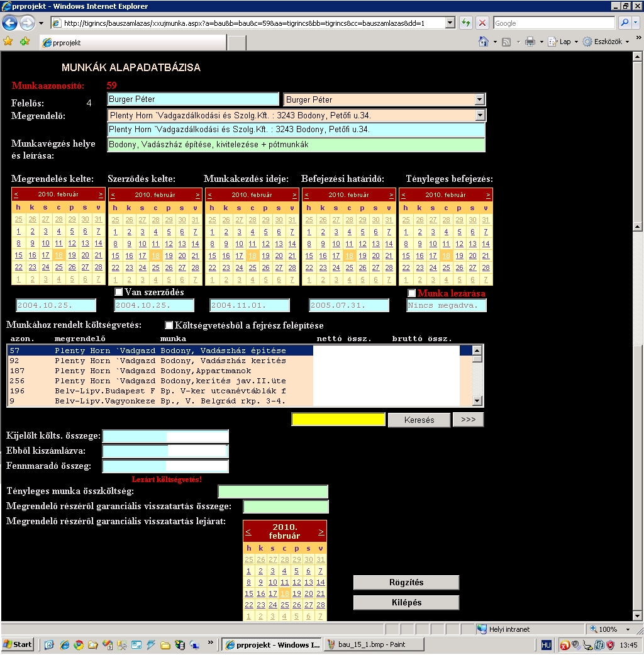Click the Kilépés exit button
Viewport: 644px width, 657px height.
(x=406, y=602)
